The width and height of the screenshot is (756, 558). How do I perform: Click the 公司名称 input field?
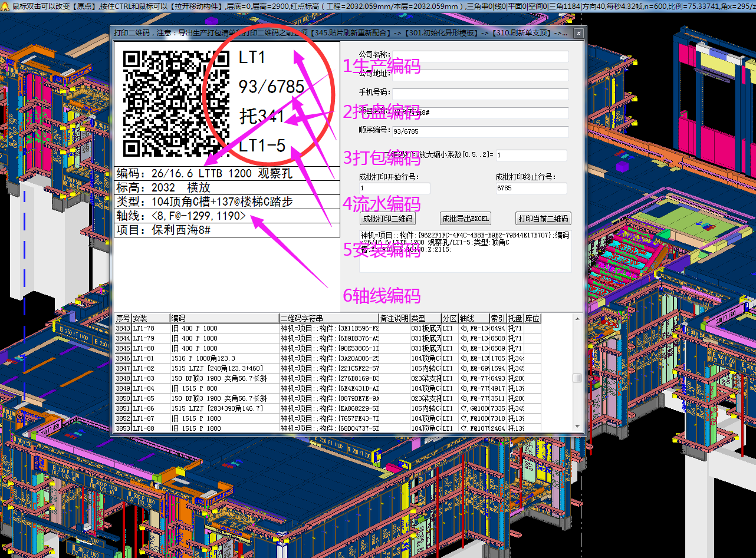(x=480, y=57)
